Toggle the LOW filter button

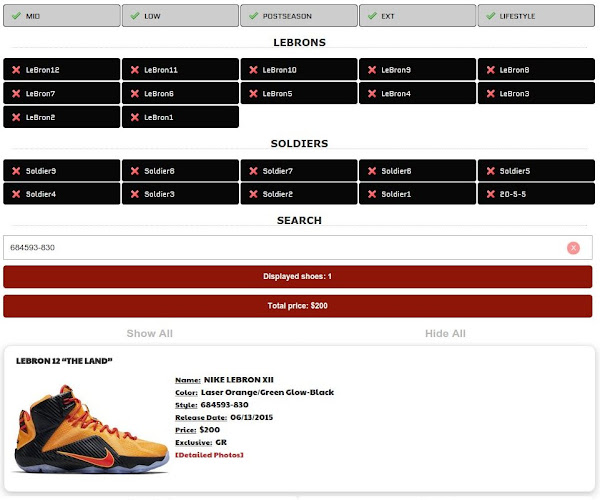180,16
